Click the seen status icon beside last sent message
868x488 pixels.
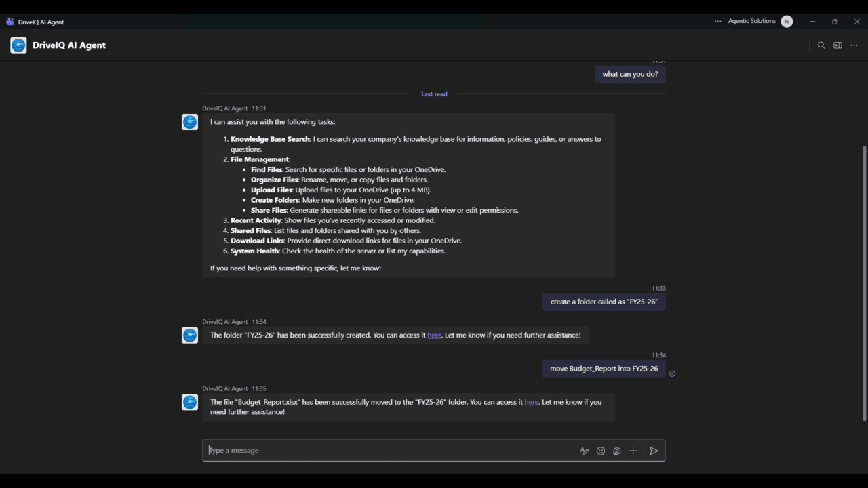(x=672, y=373)
